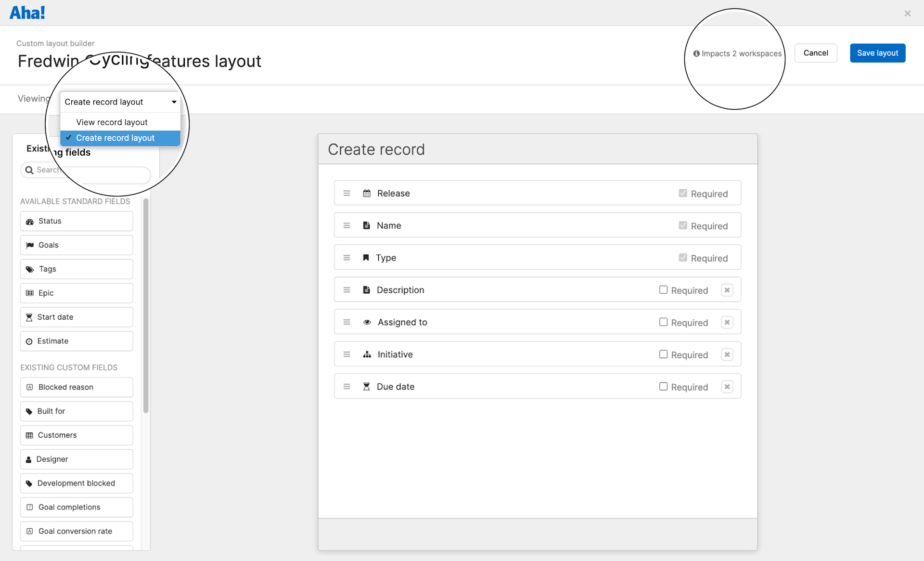Select Create record layout from the menu

pyautogui.click(x=115, y=138)
